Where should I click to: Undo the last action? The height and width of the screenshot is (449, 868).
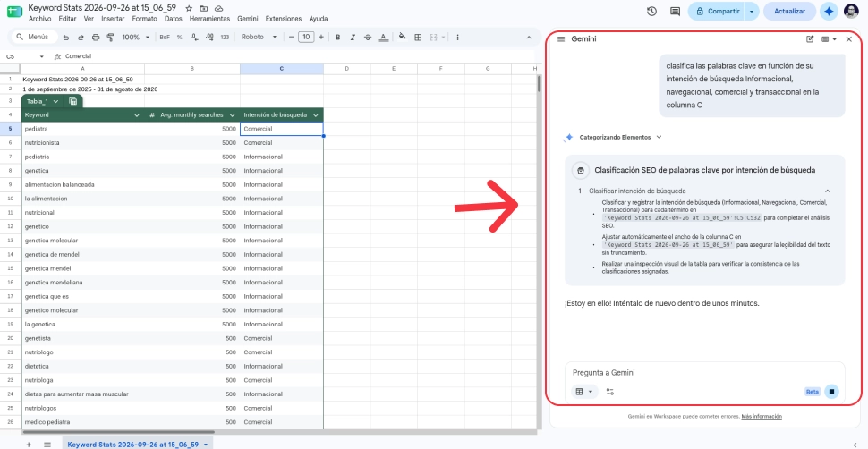click(x=66, y=37)
